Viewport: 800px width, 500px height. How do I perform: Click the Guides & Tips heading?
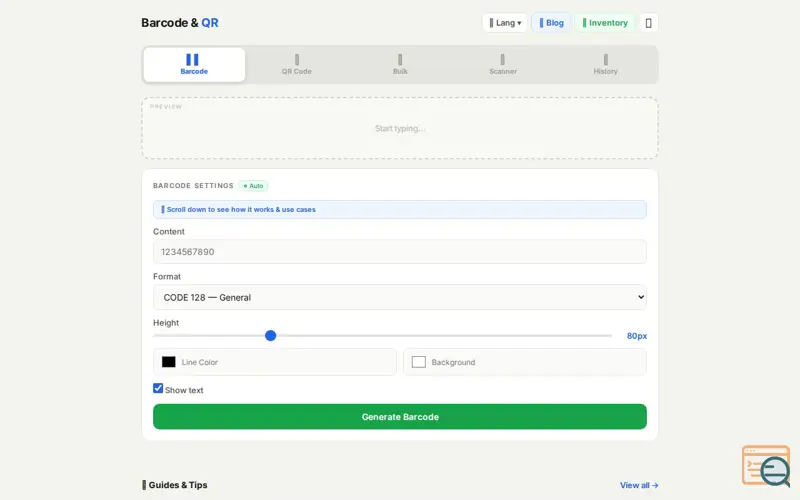174,485
